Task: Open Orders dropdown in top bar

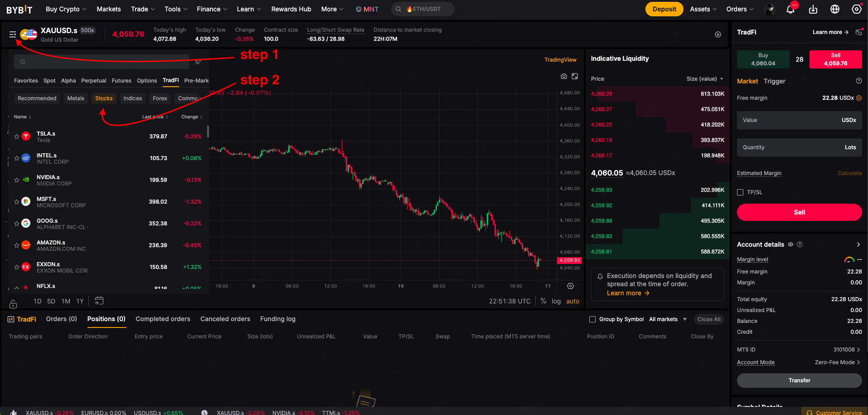Action: pos(740,9)
